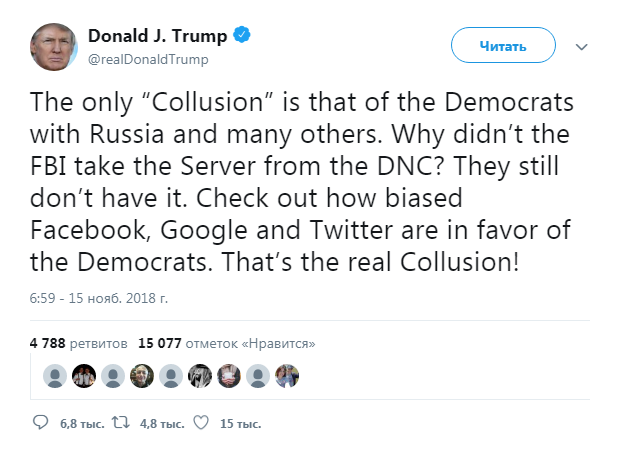
Task: Click Trump's profile picture
Action: (x=55, y=47)
